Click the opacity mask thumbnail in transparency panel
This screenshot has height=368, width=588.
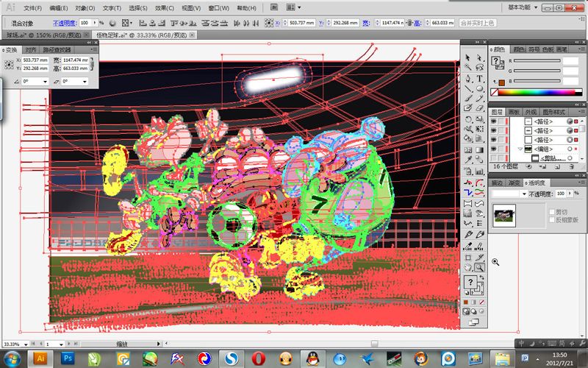pos(504,216)
